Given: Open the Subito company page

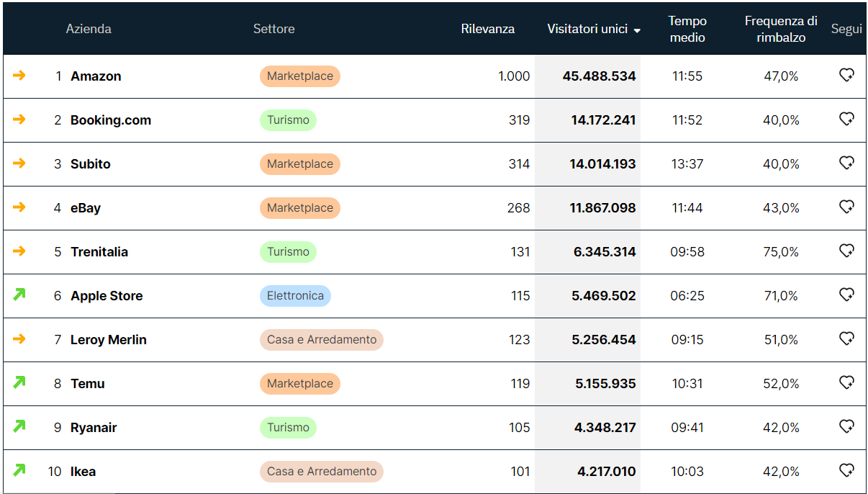Looking at the screenshot, I should coord(91,164).
